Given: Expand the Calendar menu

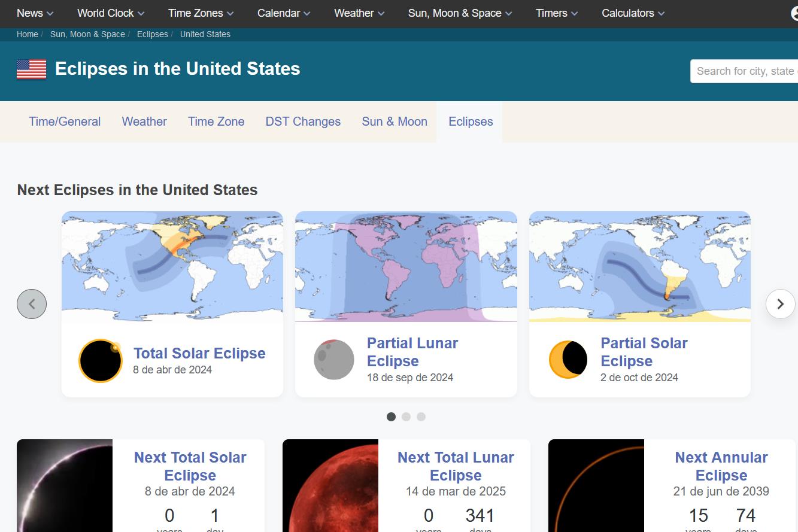Looking at the screenshot, I should click(284, 13).
